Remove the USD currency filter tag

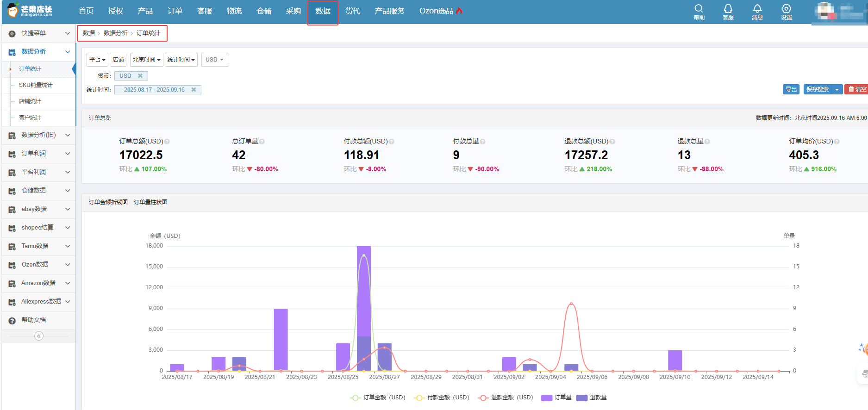140,76
